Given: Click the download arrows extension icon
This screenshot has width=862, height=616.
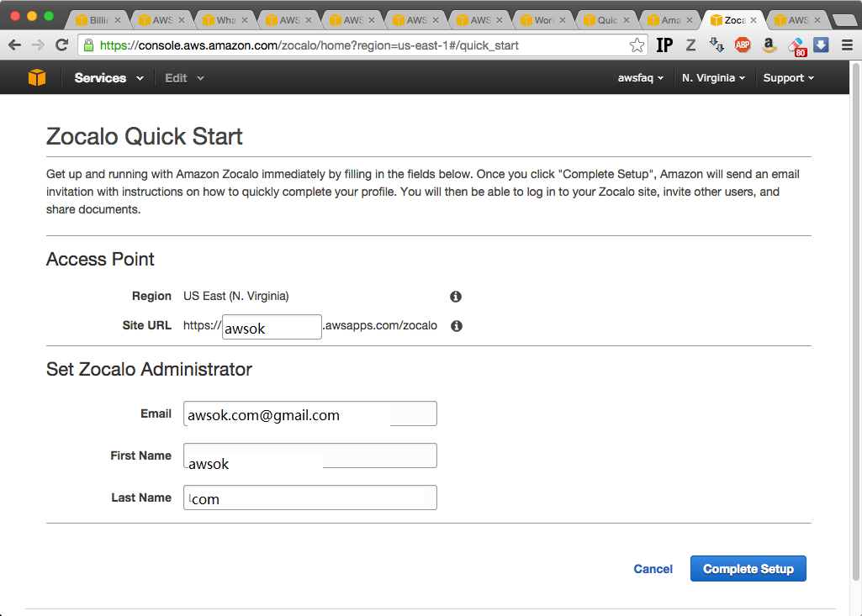Looking at the screenshot, I should tap(717, 45).
